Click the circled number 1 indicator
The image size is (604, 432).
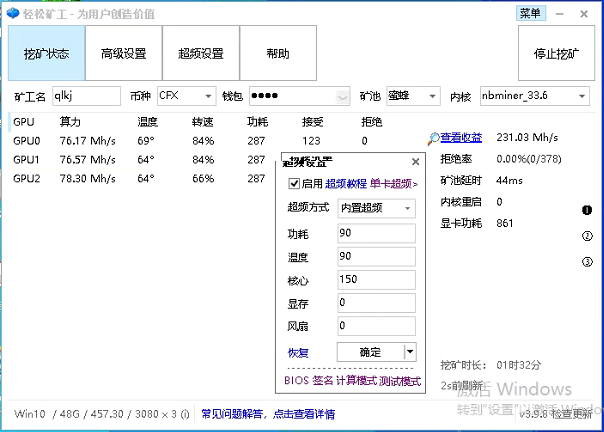587,210
